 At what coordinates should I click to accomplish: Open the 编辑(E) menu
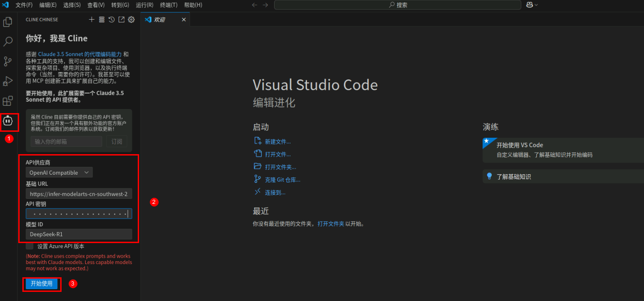click(x=48, y=5)
